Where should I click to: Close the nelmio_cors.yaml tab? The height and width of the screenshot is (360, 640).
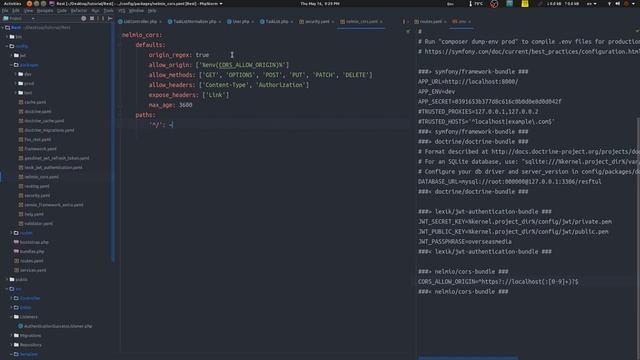381,22
